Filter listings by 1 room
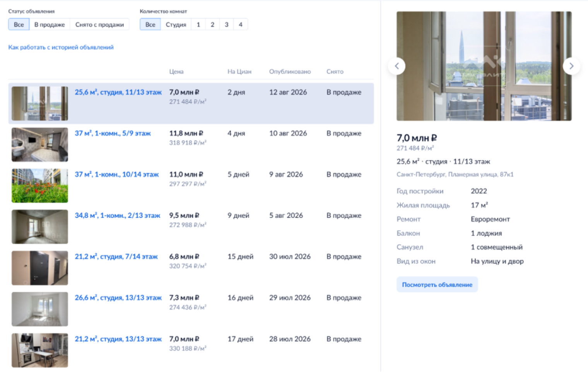 (x=198, y=24)
